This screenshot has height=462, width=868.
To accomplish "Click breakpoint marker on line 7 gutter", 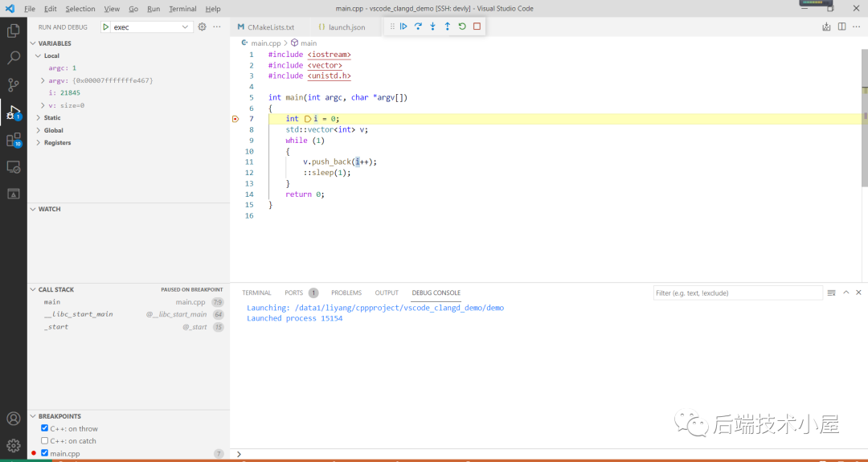I will (235, 119).
